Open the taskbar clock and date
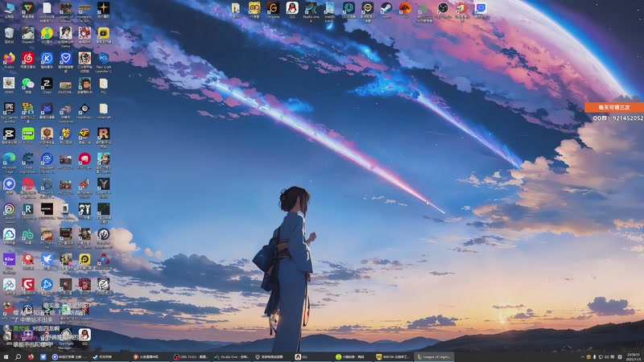 pyautogui.click(x=634, y=357)
